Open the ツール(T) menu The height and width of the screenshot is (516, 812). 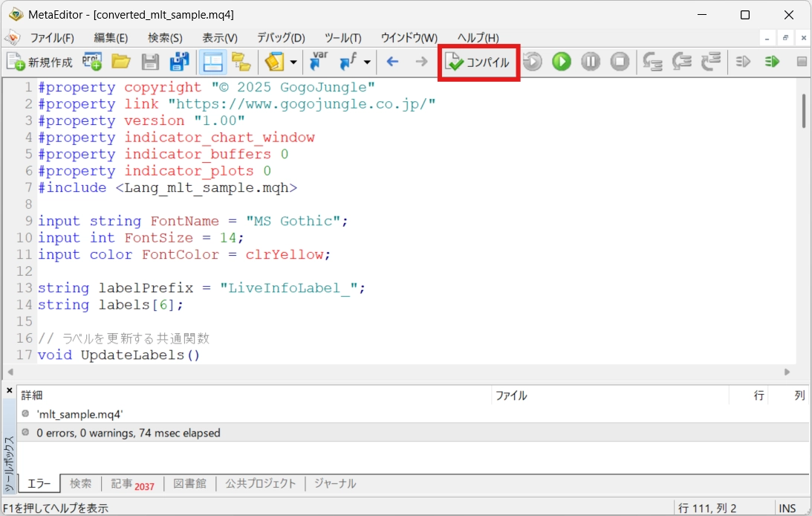tap(342, 38)
